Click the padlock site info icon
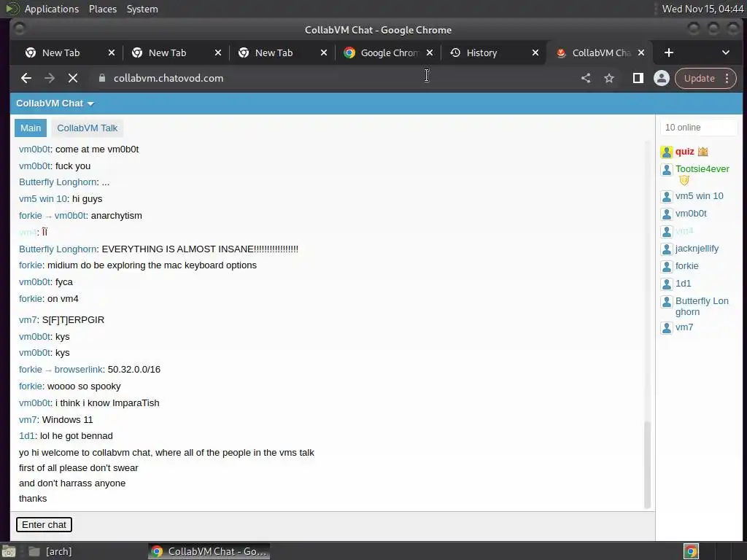This screenshot has height=560, width=747. pyautogui.click(x=102, y=78)
